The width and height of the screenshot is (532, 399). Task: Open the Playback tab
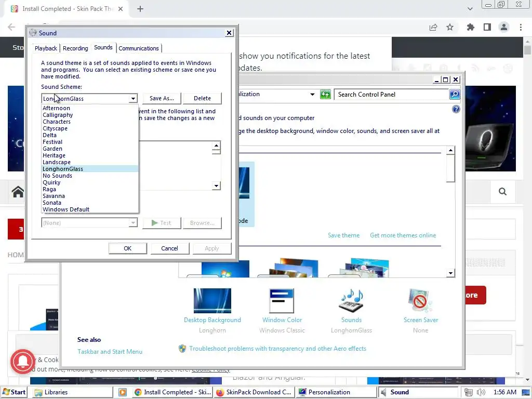(x=46, y=48)
